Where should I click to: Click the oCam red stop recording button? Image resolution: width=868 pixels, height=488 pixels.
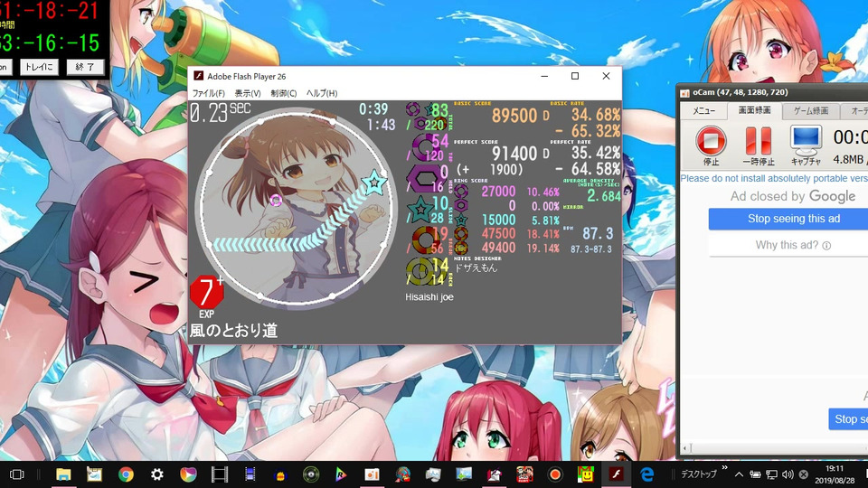pyautogui.click(x=711, y=141)
